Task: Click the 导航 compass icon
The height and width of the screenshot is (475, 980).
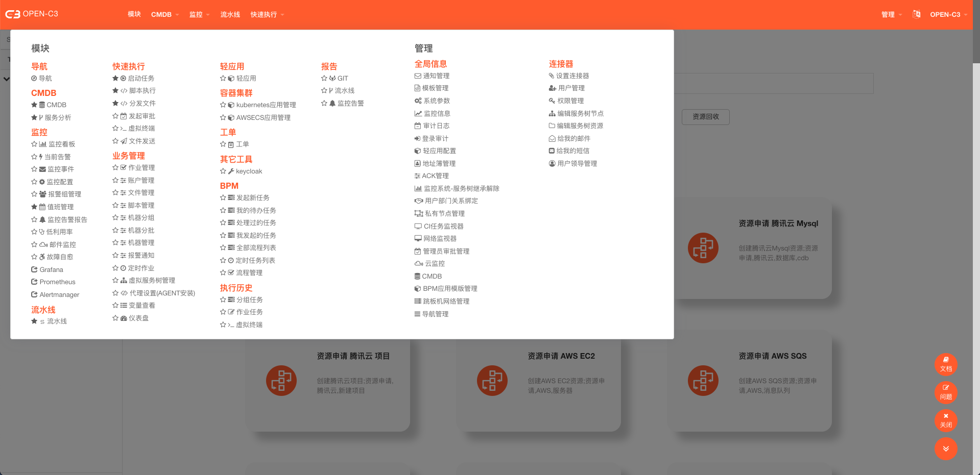Action: click(x=34, y=78)
